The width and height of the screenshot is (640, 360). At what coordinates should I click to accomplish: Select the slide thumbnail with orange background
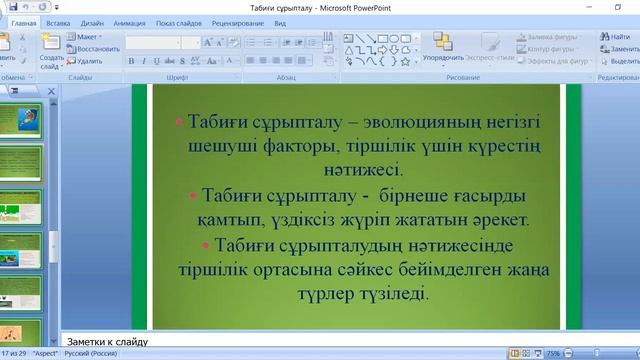tap(21, 333)
